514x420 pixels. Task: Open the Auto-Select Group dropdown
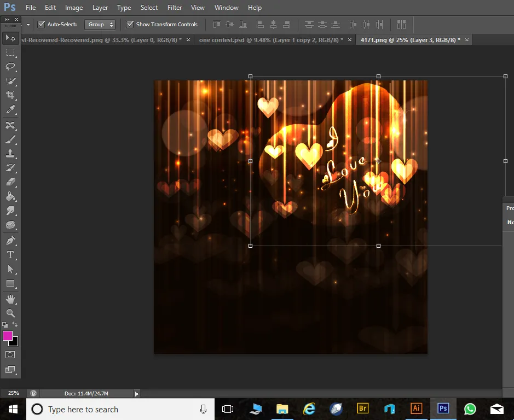click(100, 25)
